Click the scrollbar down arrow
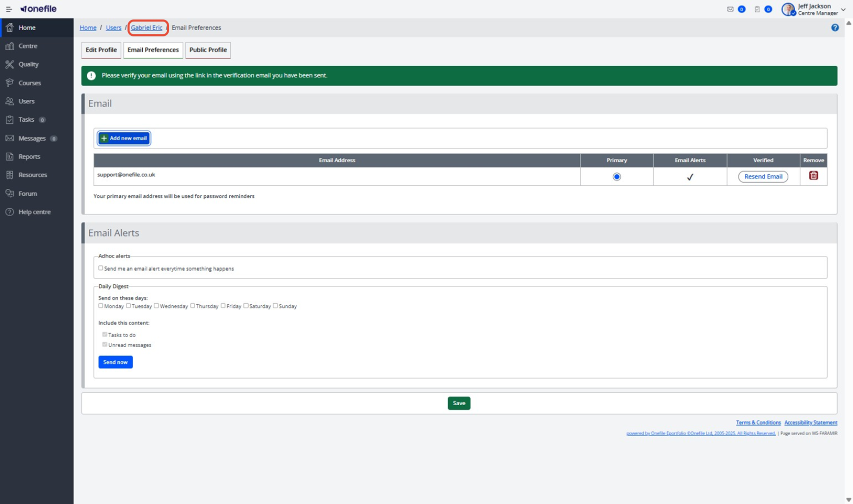853x504 pixels. [848, 500]
